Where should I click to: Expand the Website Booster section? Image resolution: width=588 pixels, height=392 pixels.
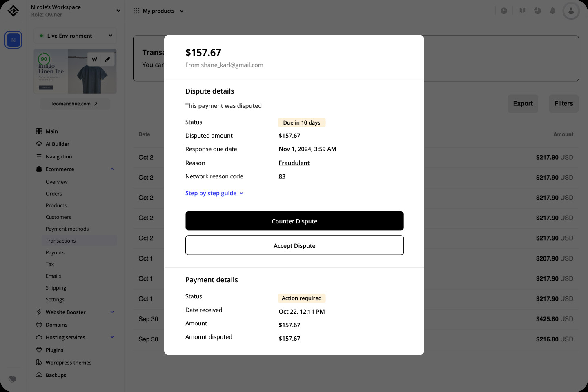[112, 312]
